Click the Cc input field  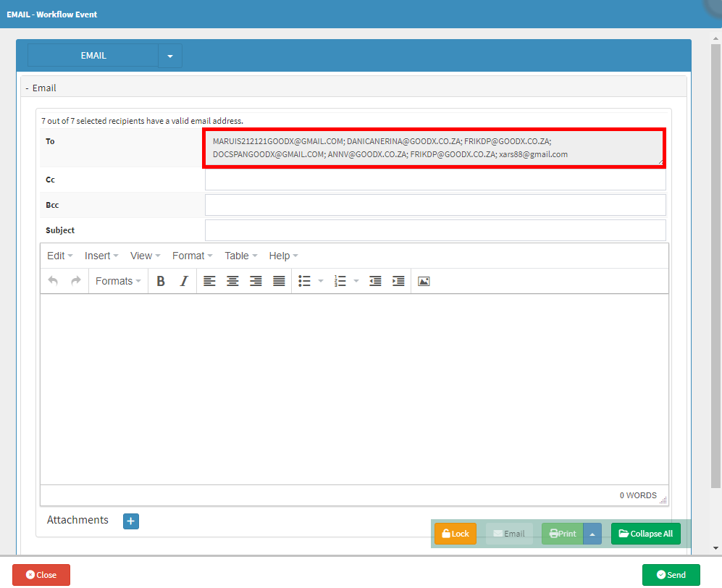pos(435,180)
